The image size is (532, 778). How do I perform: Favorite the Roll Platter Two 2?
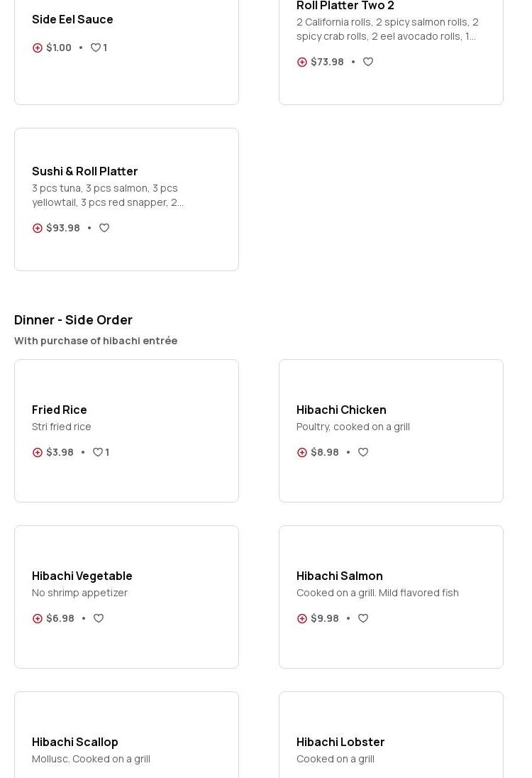point(368,62)
